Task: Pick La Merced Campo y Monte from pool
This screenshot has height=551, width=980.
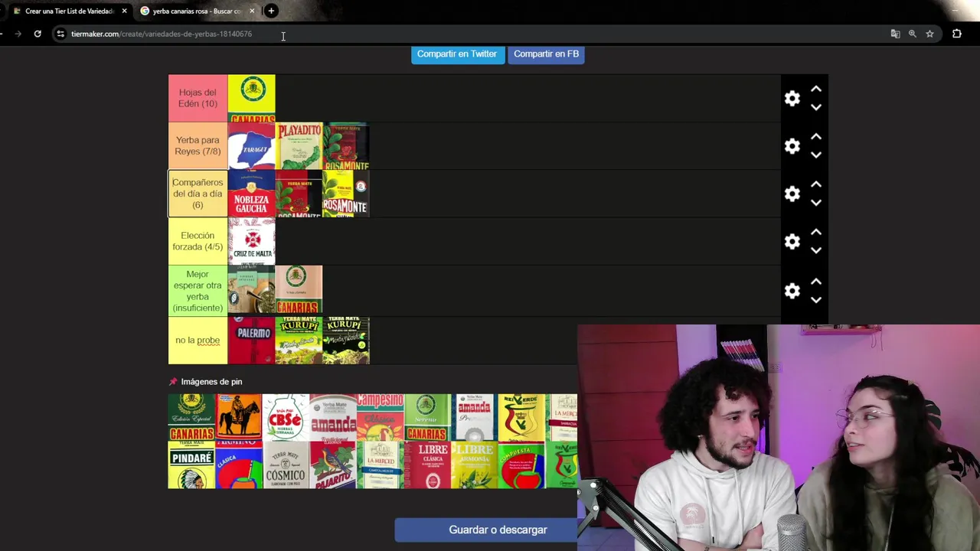Action: click(x=380, y=465)
